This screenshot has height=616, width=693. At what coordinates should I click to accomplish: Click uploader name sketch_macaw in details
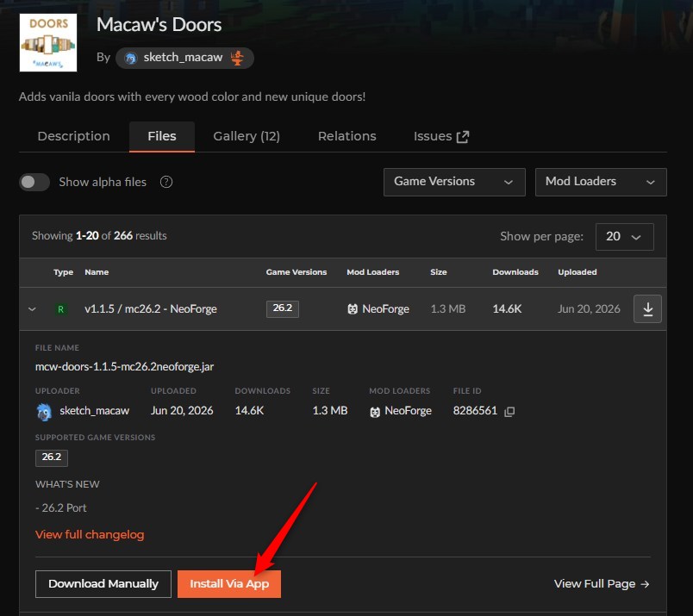(x=95, y=411)
